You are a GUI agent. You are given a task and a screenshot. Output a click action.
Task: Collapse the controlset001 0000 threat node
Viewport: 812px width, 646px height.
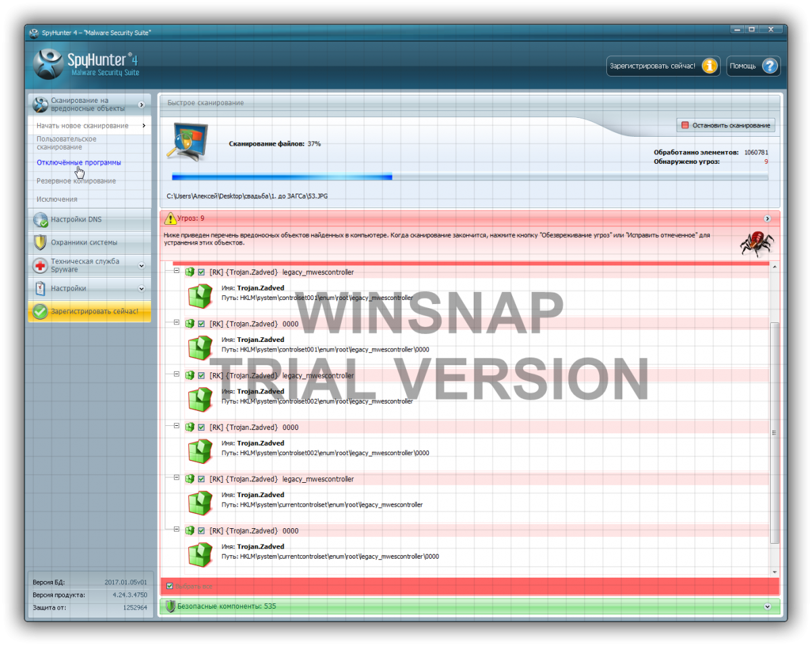[177, 322]
